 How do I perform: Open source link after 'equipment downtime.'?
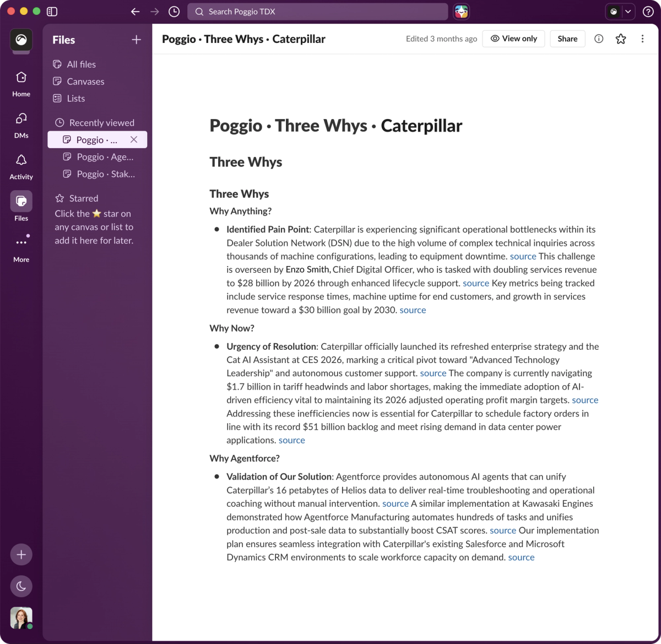(523, 256)
